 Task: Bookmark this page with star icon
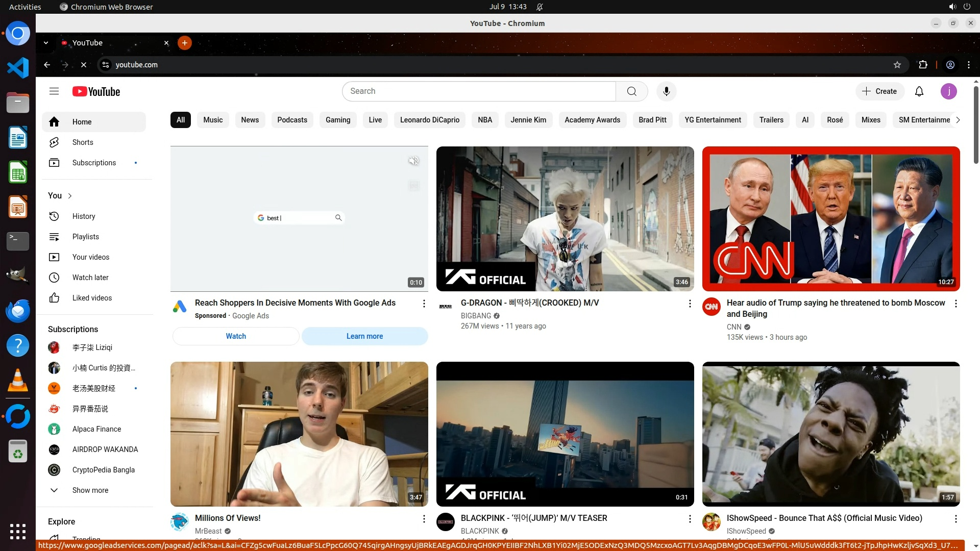897,65
